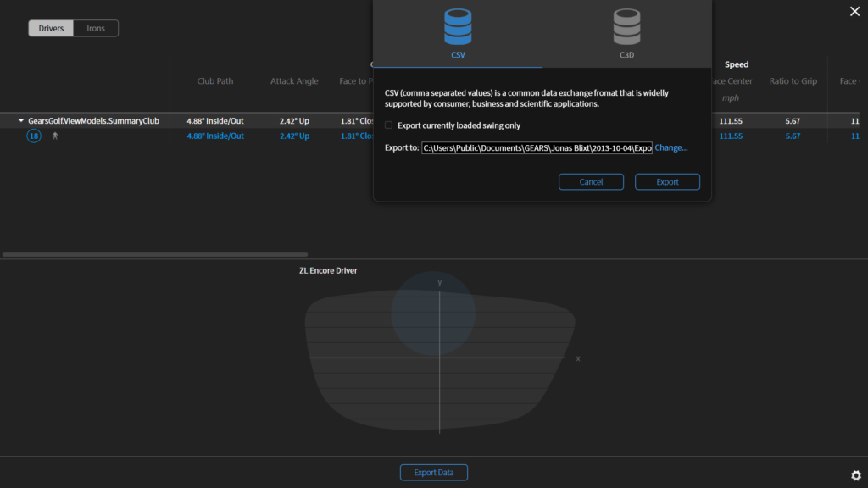
Task: Open settings via the gear icon
Action: [855, 475]
